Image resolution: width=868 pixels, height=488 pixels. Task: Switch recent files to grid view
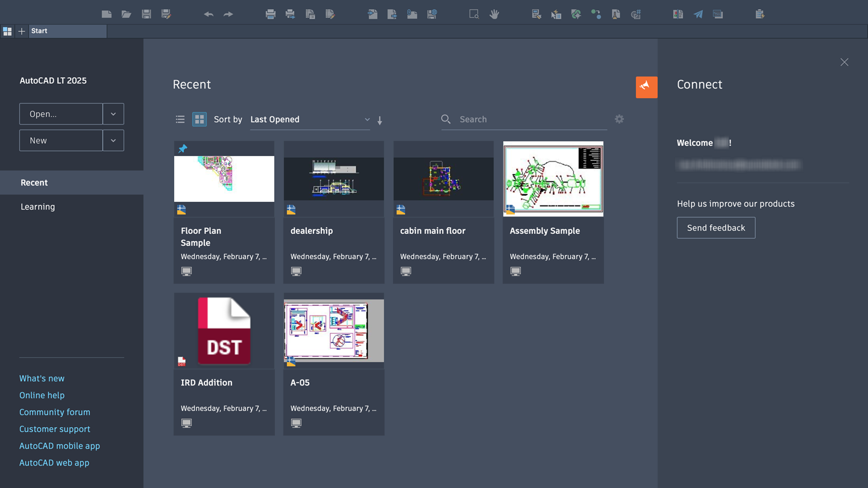(x=200, y=119)
